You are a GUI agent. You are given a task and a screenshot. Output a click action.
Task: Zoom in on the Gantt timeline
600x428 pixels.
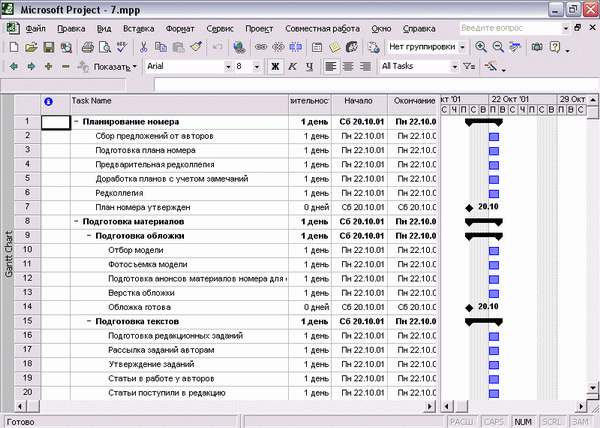pos(481,47)
